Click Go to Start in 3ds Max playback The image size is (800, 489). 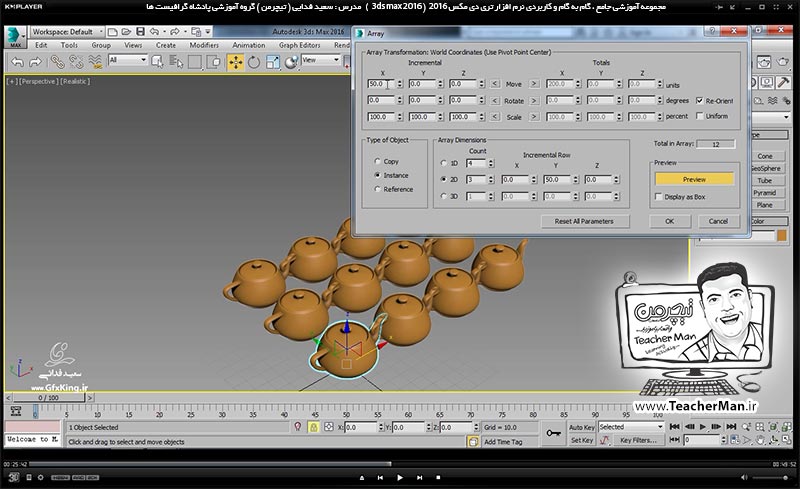tap(674, 426)
